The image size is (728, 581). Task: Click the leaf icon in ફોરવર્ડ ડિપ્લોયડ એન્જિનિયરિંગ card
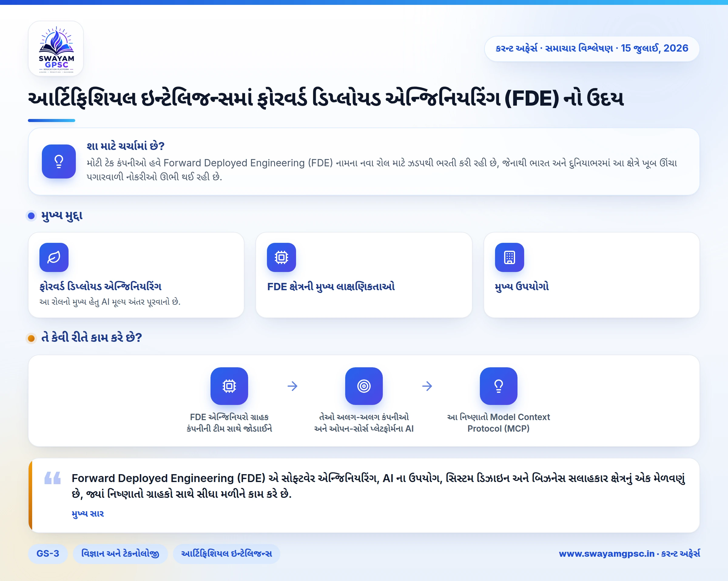click(54, 257)
